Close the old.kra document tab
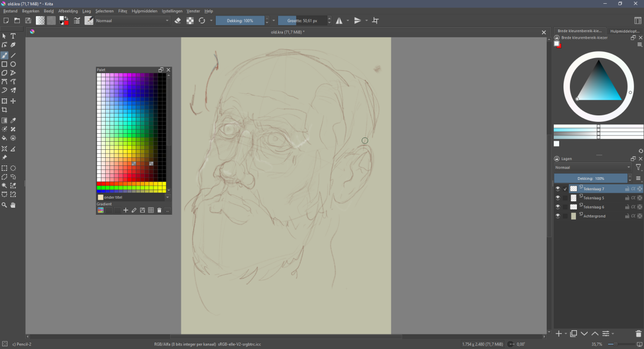The image size is (644, 349). coord(544,32)
